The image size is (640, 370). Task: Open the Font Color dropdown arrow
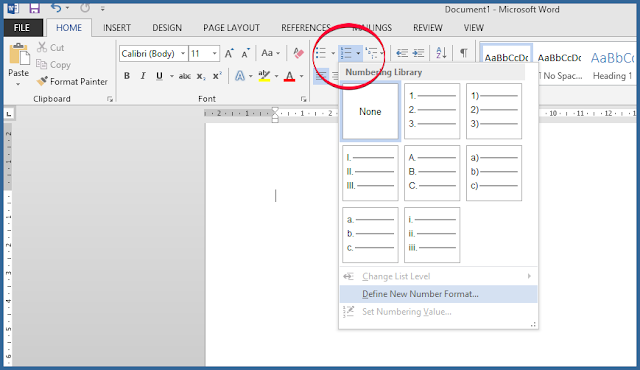(x=302, y=76)
